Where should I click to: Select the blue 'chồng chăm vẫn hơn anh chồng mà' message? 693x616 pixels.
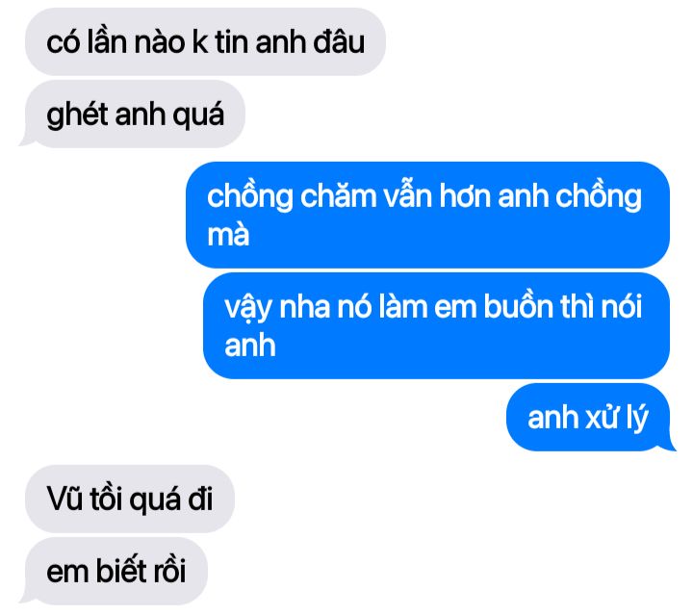point(427,215)
